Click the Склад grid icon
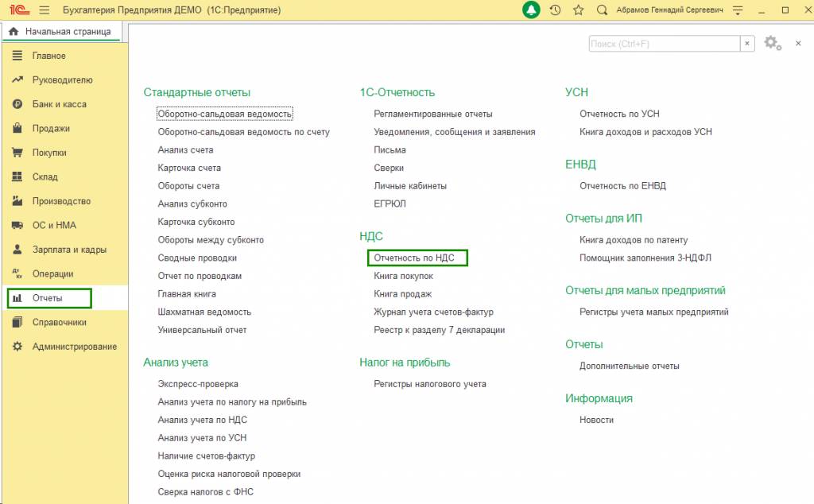The width and height of the screenshot is (814, 504). (x=17, y=176)
